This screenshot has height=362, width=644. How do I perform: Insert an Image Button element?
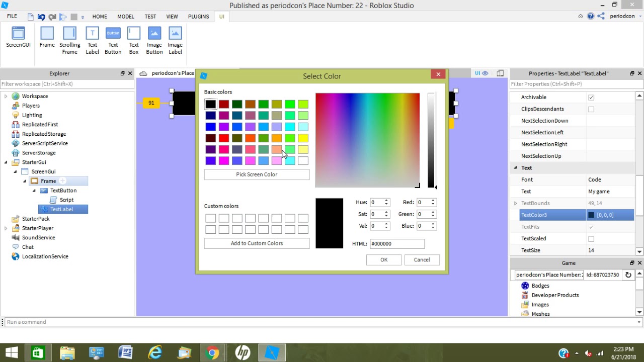[x=154, y=41]
